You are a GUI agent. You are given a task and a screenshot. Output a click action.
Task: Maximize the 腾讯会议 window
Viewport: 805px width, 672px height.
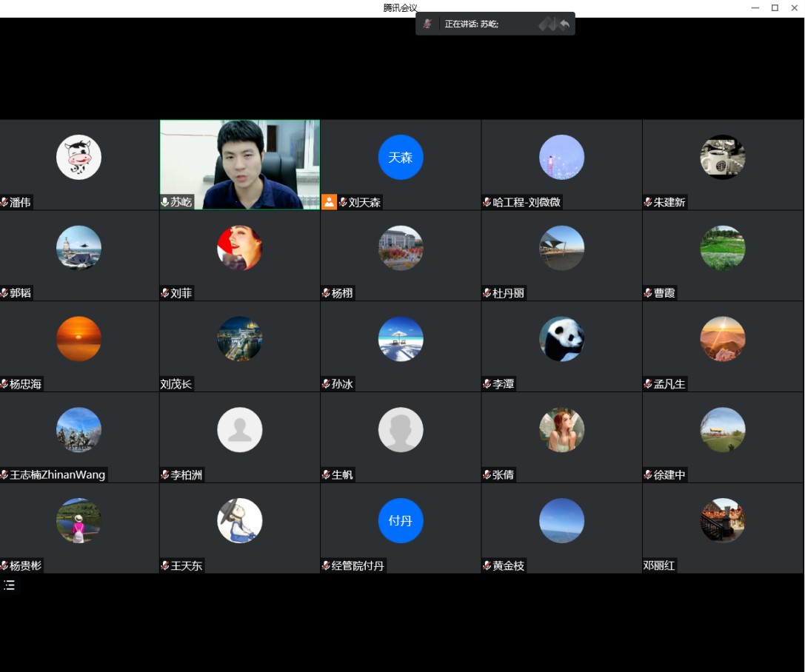(775, 8)
